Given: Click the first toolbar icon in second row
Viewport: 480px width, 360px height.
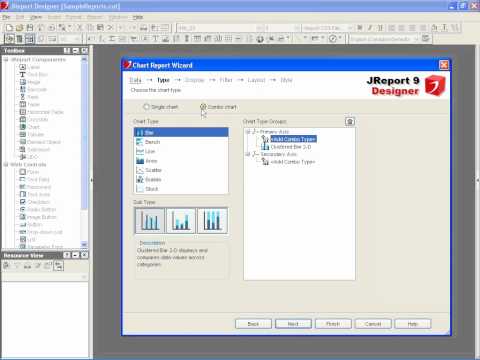Looking at the screenshot, I should pyautogui.click(x=9, y=39).
